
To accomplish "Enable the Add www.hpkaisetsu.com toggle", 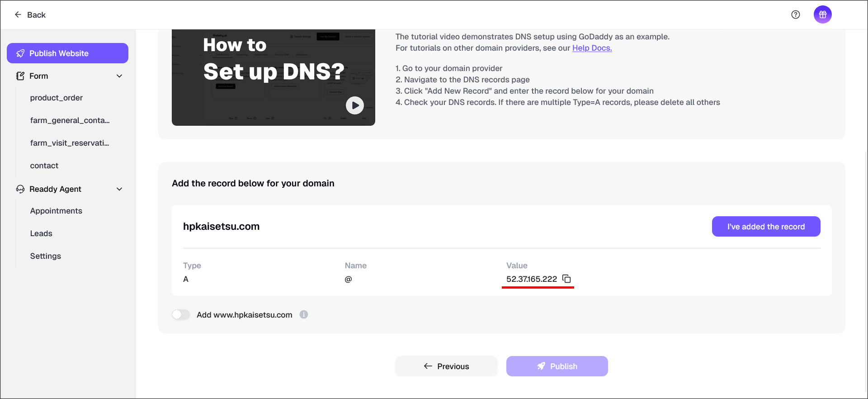I will tap(181, 314).
